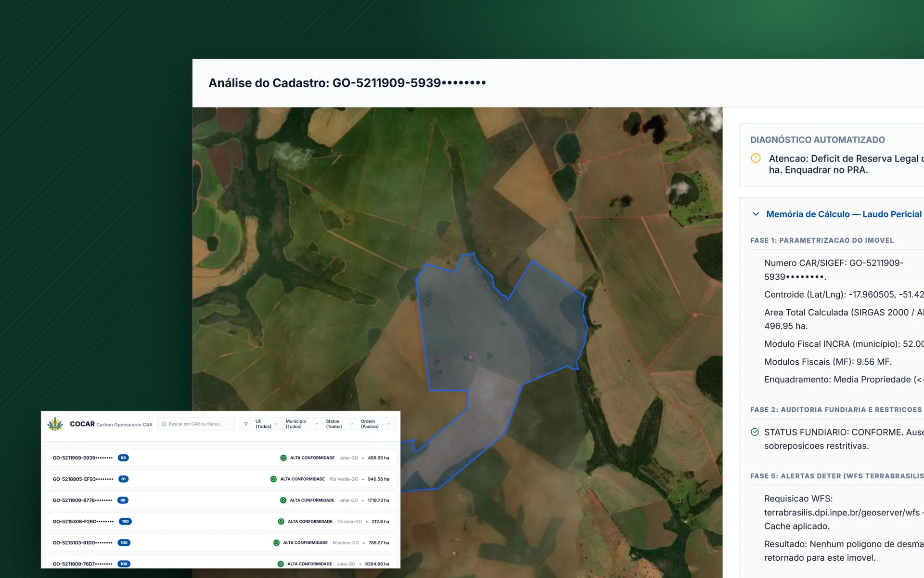
Task: Click the Mineiros-GO municipality label
Action: tap(346, 542)
